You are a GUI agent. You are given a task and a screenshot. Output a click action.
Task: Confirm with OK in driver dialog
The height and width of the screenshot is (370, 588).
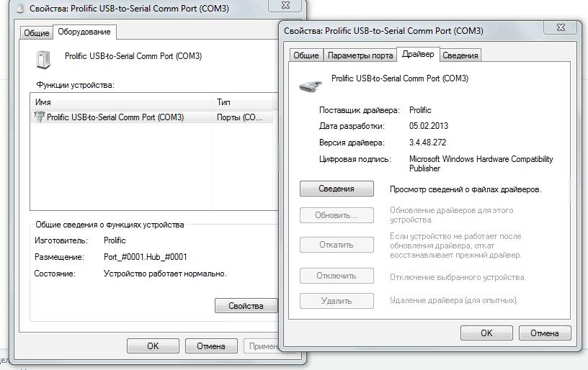point(486,333)
